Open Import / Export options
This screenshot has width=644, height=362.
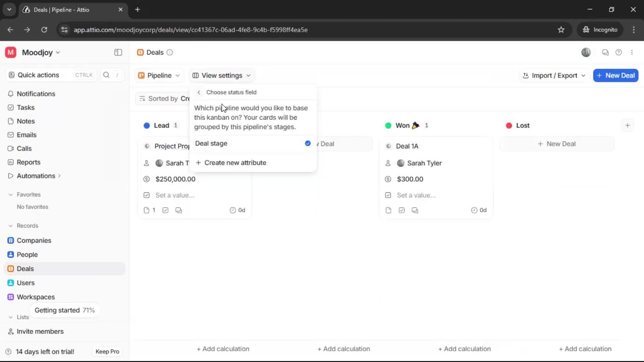pos(553,75)
